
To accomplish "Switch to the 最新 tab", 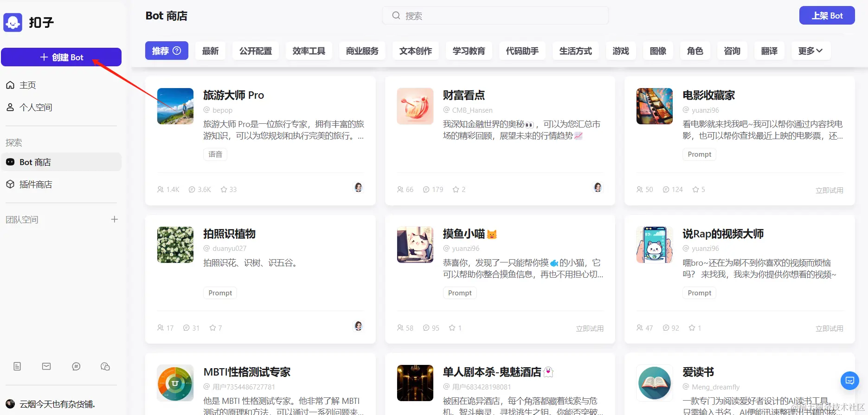I will [210, 51].
